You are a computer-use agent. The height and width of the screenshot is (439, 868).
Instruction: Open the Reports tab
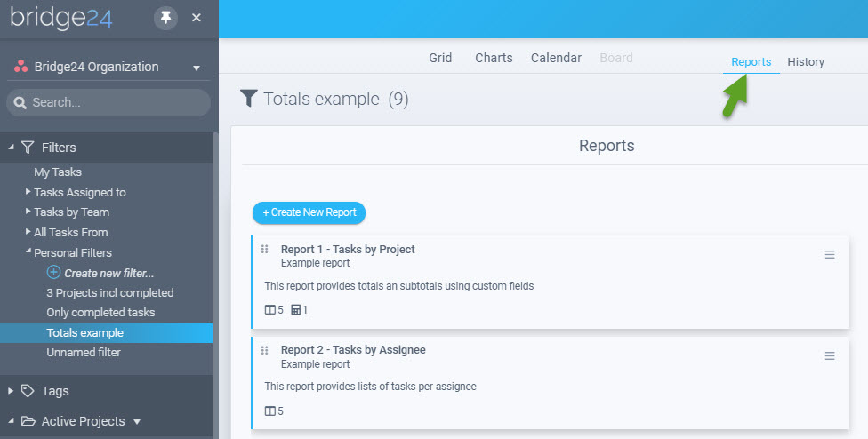coord(751,62)
